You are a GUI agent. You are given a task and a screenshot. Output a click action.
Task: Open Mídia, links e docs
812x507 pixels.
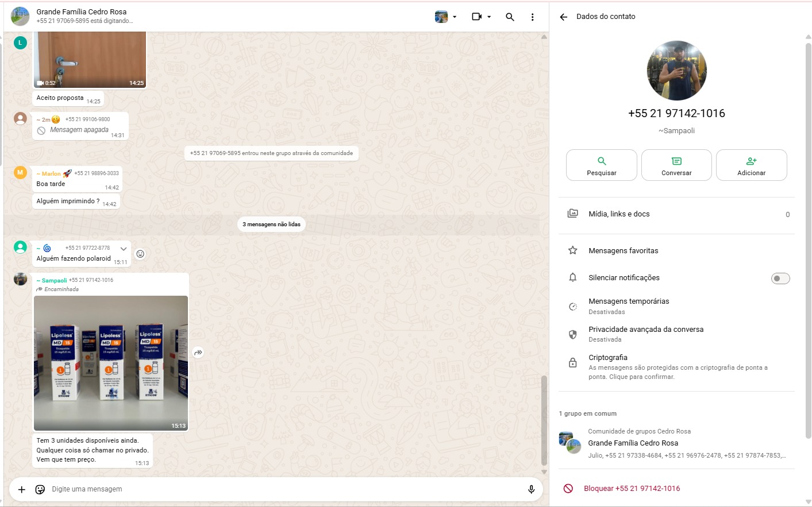[619, 214]
